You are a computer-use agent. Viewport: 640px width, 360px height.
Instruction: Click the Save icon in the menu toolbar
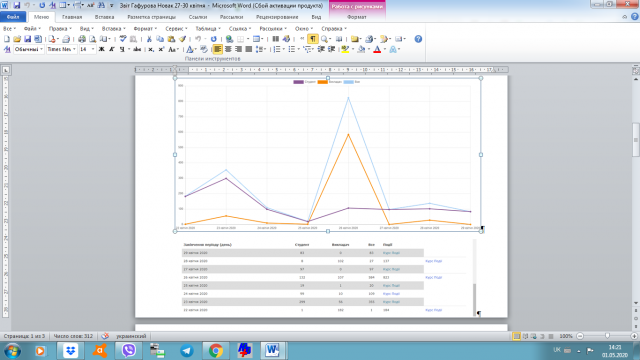pyautogui.click(x=27, y=39)
